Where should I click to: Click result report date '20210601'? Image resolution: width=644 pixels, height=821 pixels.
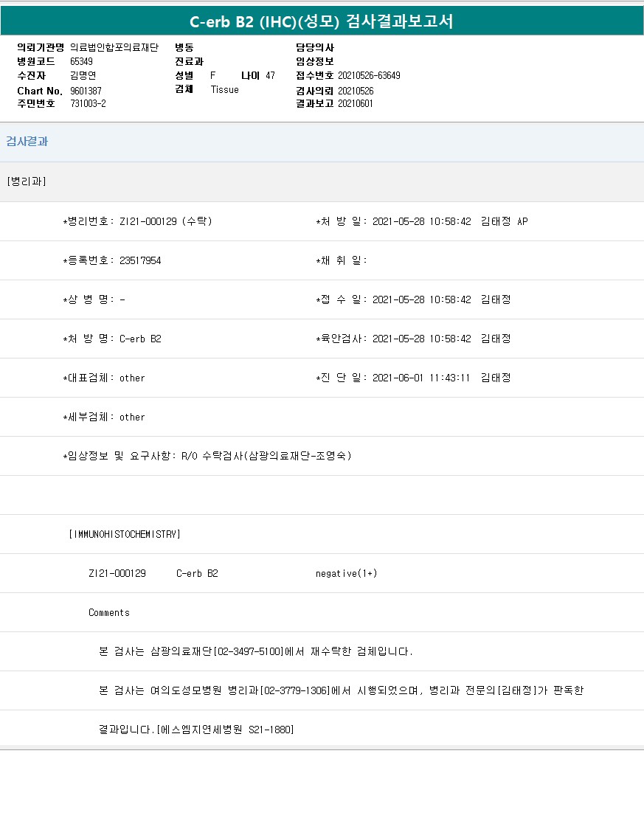pos(356,104)
